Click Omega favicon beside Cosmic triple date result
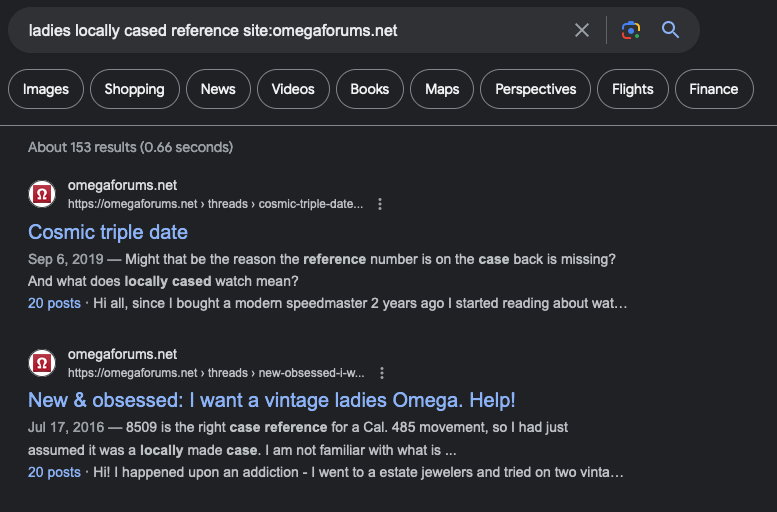Screen dimensions: 777x512 42,194
